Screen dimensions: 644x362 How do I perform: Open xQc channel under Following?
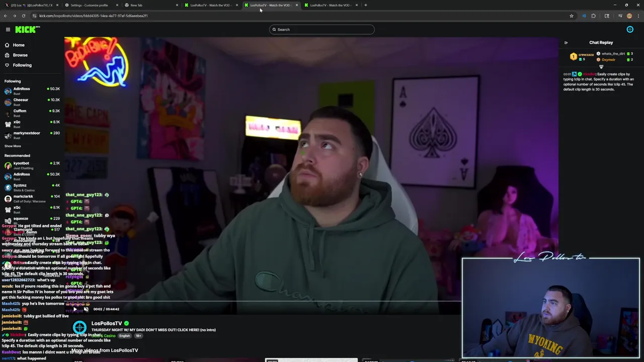pos(31,124)
